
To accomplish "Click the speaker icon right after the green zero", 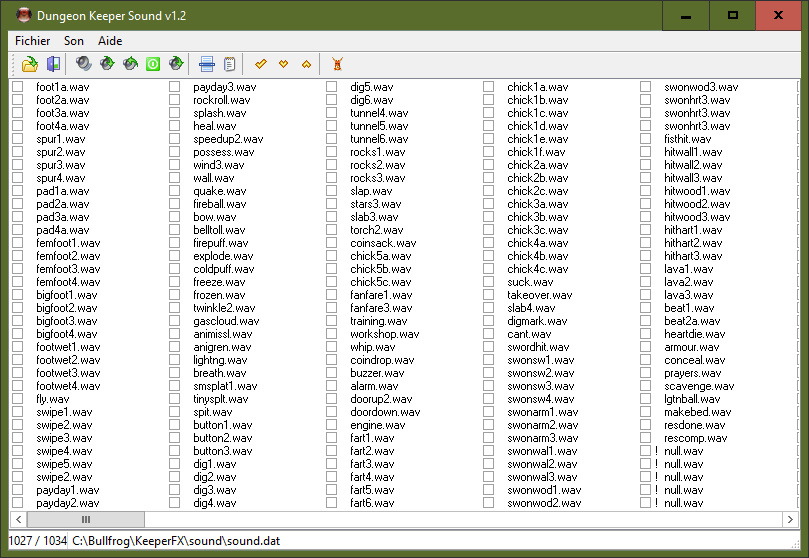I will tap(176, 64).
